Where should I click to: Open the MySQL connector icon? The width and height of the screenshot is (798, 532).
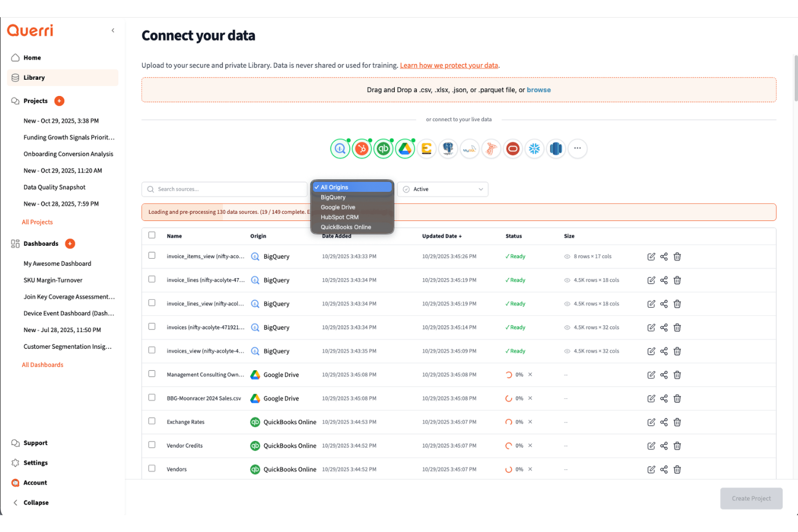(x=470, y=148)
